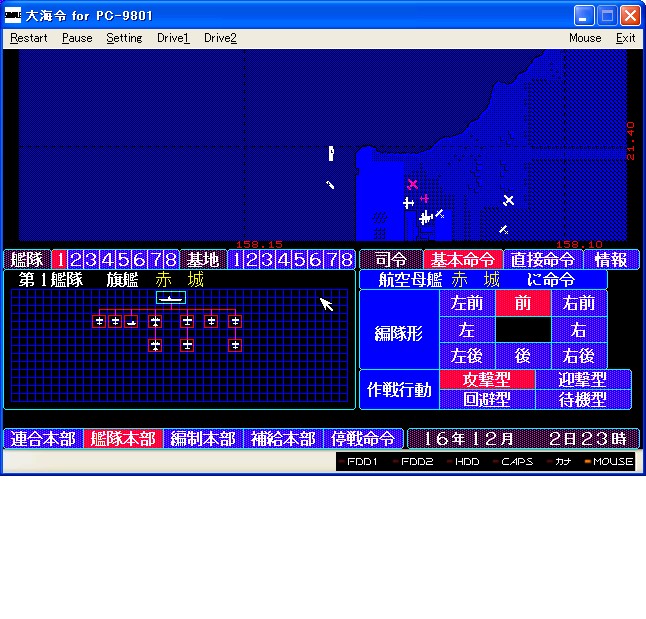
Task: Click the large white X-shaped aircraft marker
Action: (x=508, y=200)
